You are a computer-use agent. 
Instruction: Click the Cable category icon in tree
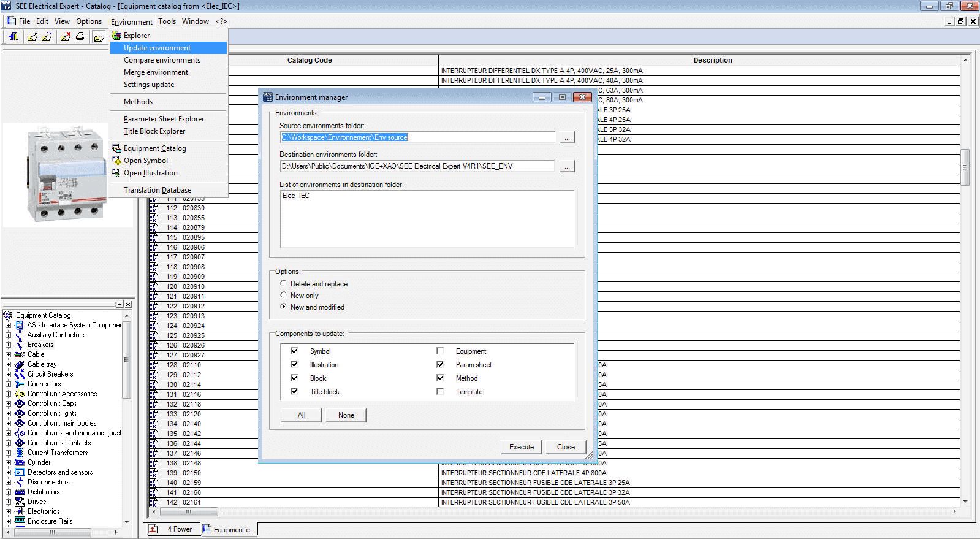pyautogui.click(x=20, y=354)
